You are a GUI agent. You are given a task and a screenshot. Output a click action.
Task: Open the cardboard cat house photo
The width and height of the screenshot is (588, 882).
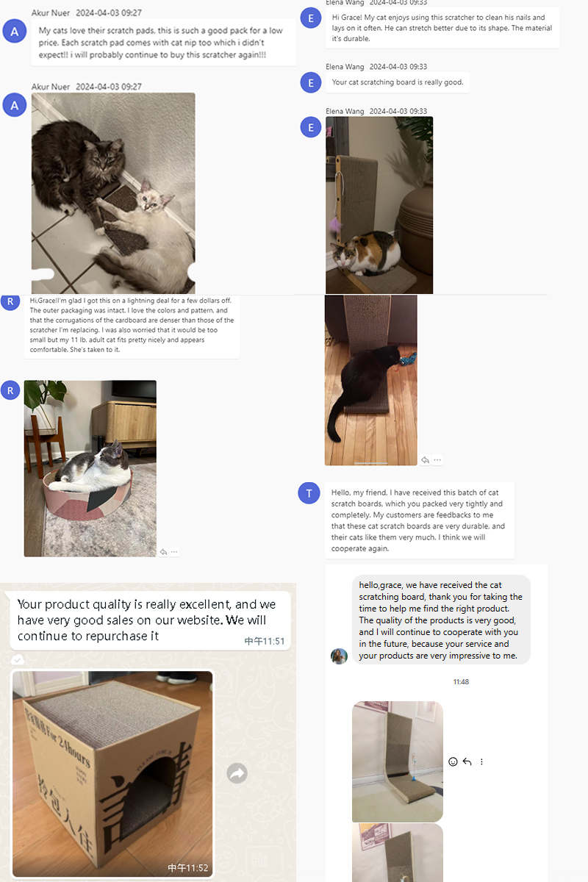(112, 773)
